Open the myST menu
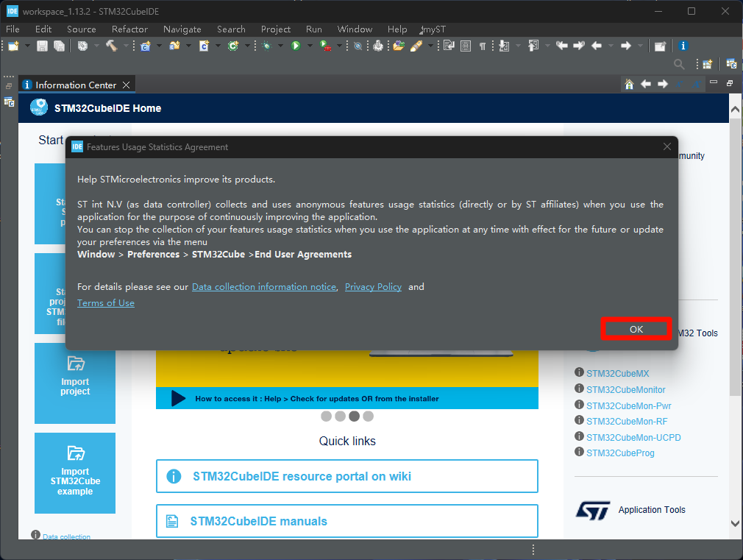Screen dimensions: 743x560 click(x=433, y=29)
